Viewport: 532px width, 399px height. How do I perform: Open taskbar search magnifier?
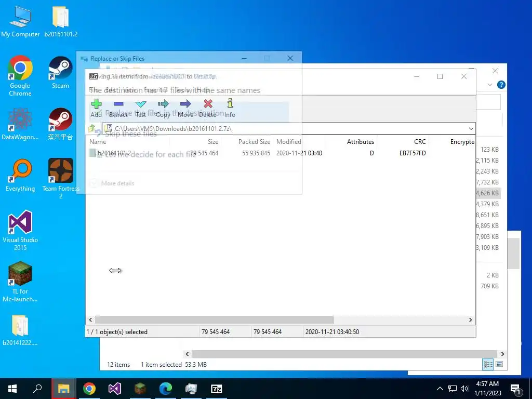pyautogui.click(x=37, y=389)
